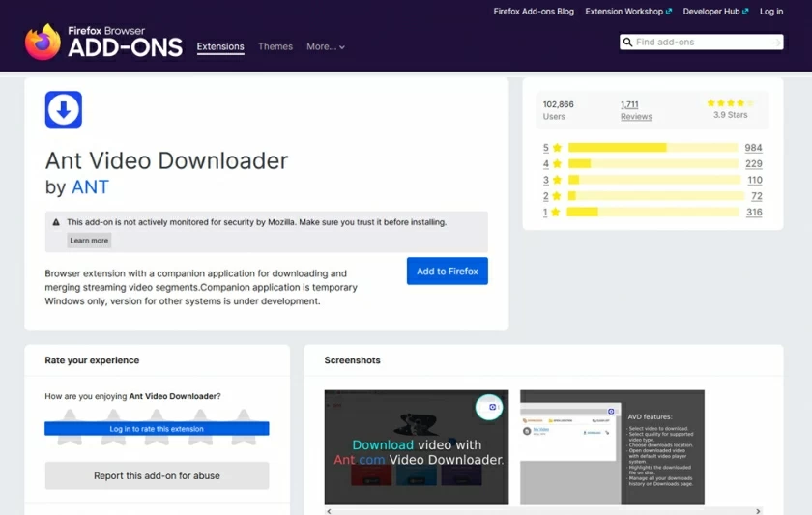Click the 3-star rating bar
This screenshot has width=812, height=515.
point(654,180)
